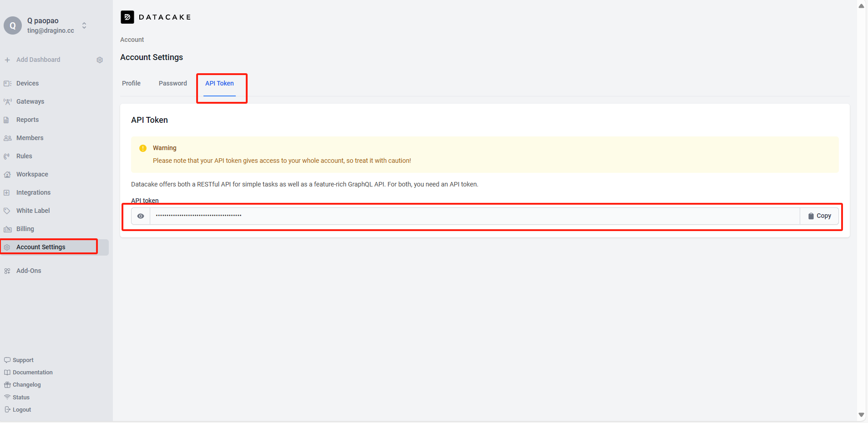The width and height of the screenshot is (868, 423).
Task: Click the White Label tag icon
Action: pyautogui.click(x=7, y=211)
